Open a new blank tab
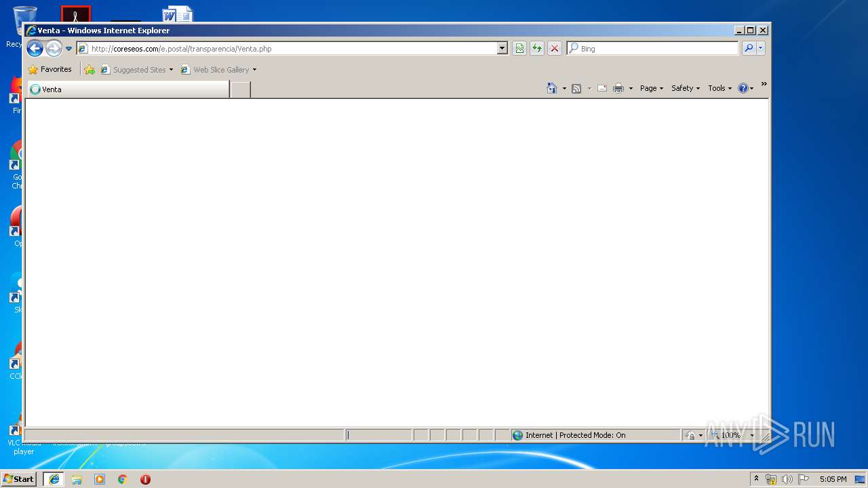Image resolution: width=868 pixels, height=488 pixels. click(x=240, y=89)
